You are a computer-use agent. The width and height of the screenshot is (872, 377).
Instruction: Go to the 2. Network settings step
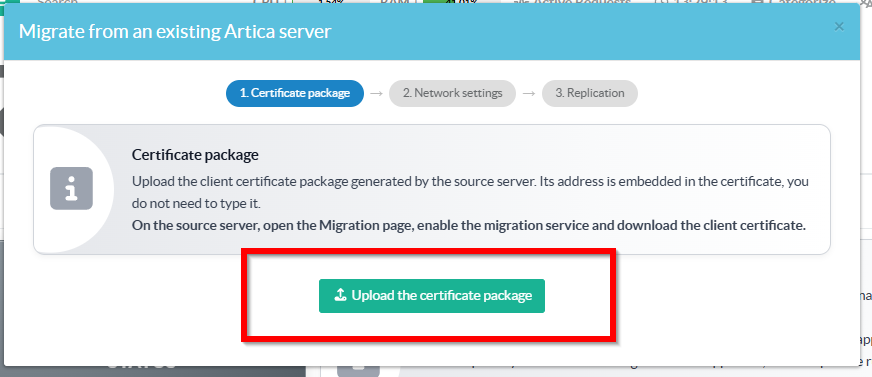(452, 93)
